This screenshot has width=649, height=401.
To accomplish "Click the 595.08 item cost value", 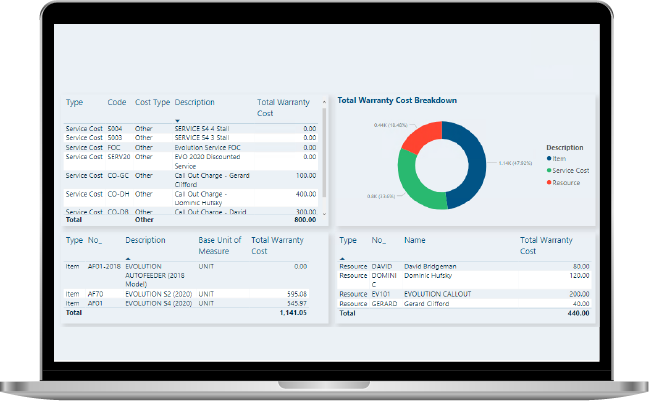I will click(x=297, y=294).
